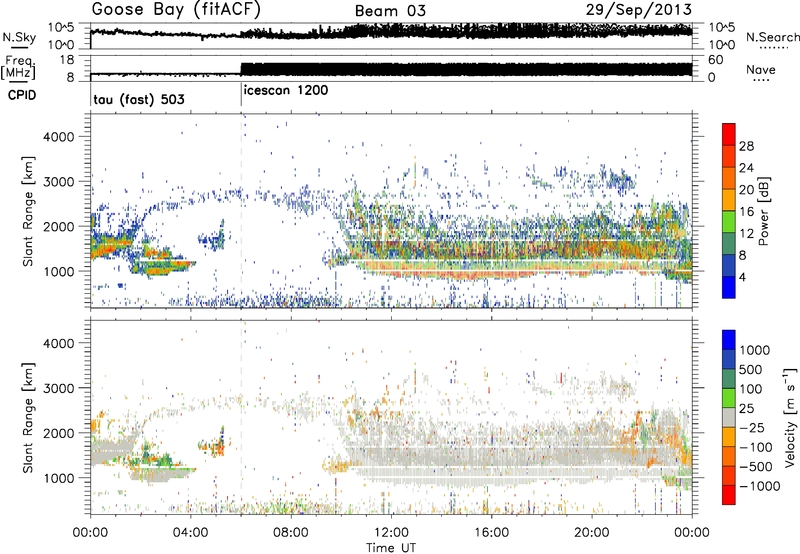Image resolution: width=800 pixels, height=554 pixels.
Task: Click the Time UT axis label
Action: coord(391,548)
